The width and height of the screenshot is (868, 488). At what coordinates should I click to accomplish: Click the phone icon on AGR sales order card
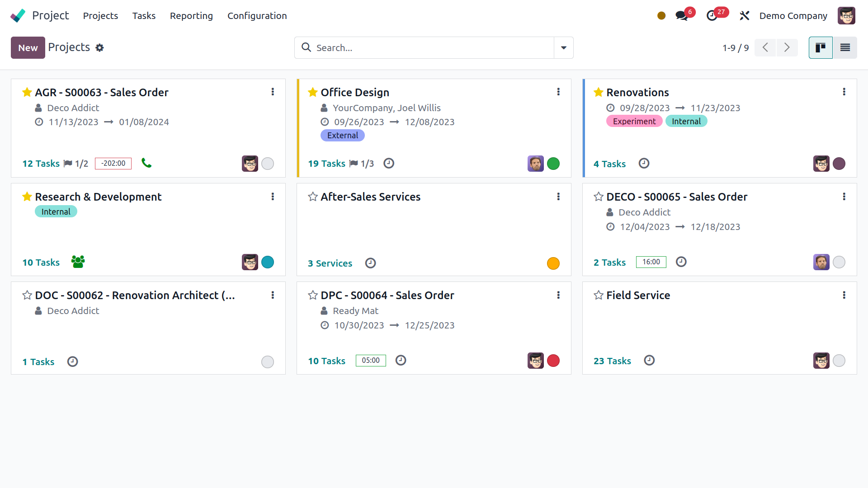[x=146, y=163]
